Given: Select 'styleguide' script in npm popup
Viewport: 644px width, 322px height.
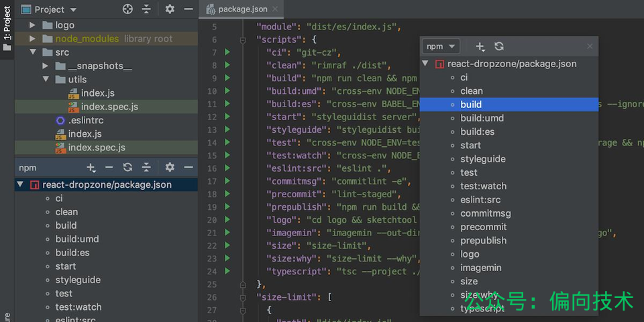Looking at the screenshot, I should coord(483,158).
